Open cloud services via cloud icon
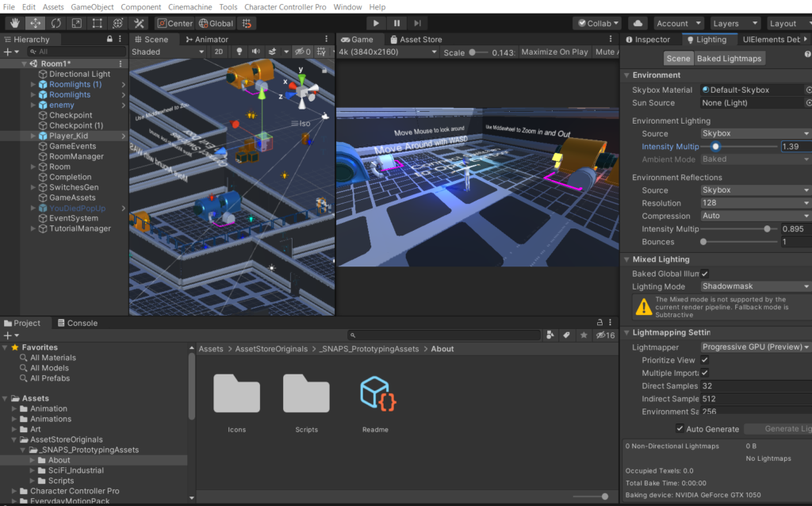Viewport: 812px width, 506px height. pyautogui.click(x=638, y=23)
